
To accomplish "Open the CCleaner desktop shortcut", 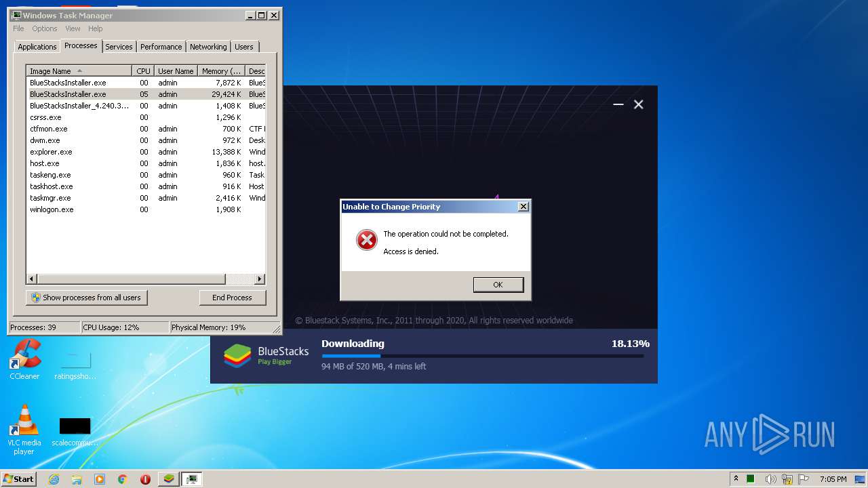I will tap(24, 359).
